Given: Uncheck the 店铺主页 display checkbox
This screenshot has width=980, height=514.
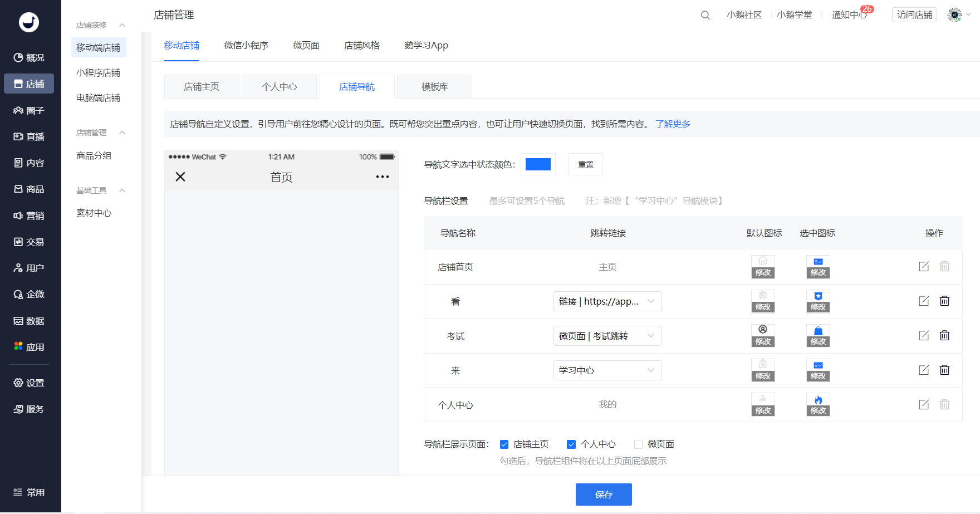Looking at the screenshot, I should 504,444.
